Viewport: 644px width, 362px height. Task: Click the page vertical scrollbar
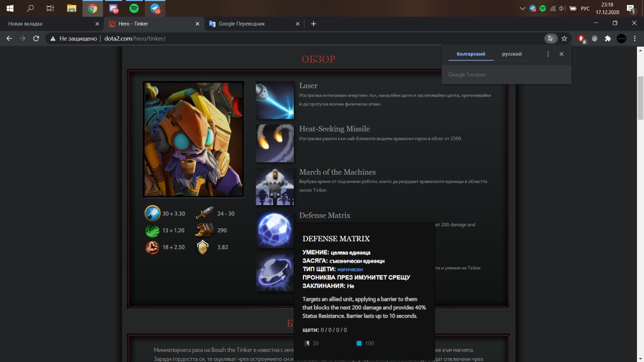[640, 98]
